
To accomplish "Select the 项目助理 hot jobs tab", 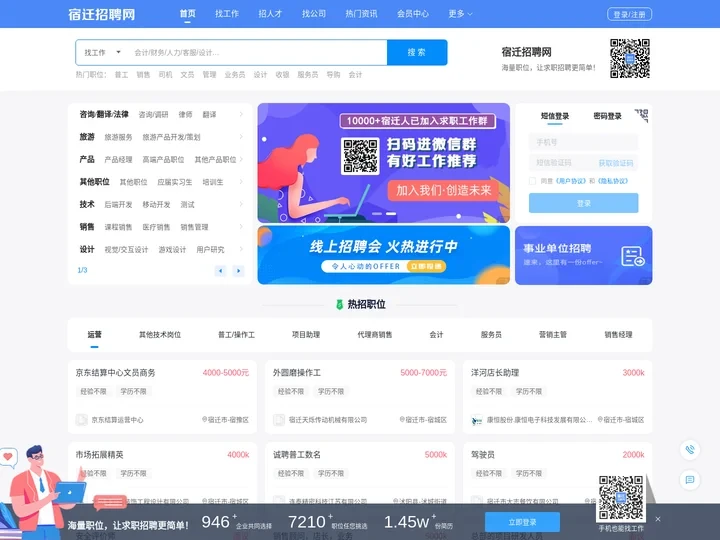I will (306, 335).
